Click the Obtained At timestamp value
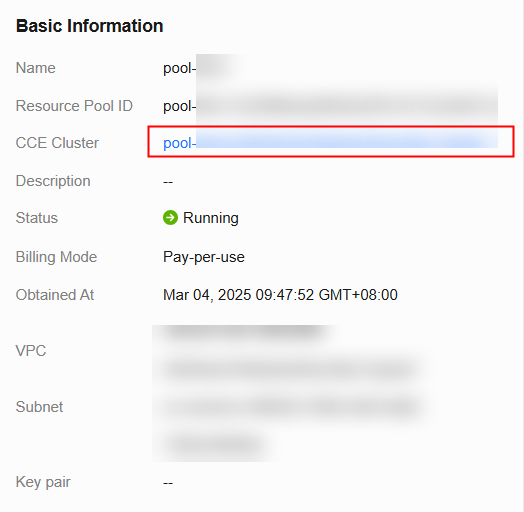This screenshot has width=524, height=512. (x=280, y=295)
